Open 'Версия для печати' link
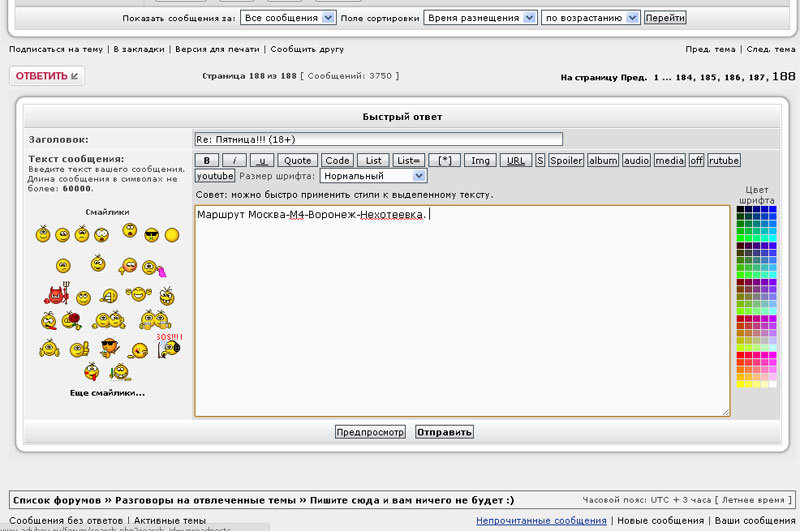Screen dimensions: 800x531 pyautogui.click(x=217, y=49)
